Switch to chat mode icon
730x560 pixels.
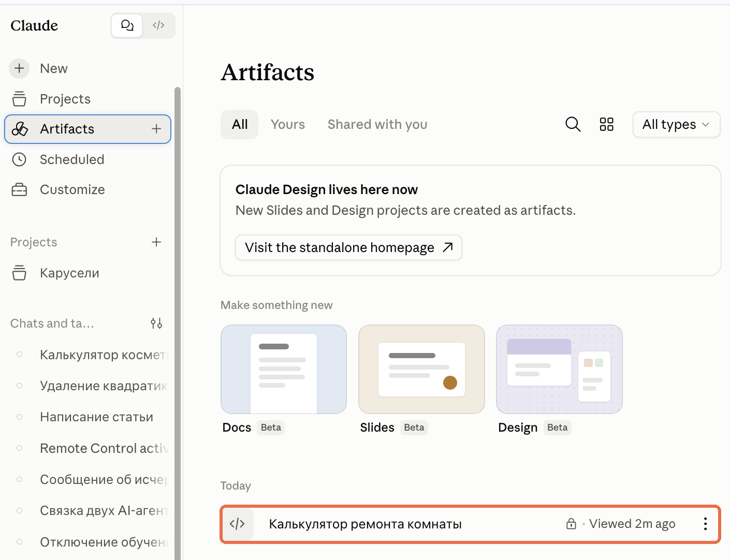click(x=127, y=25)
